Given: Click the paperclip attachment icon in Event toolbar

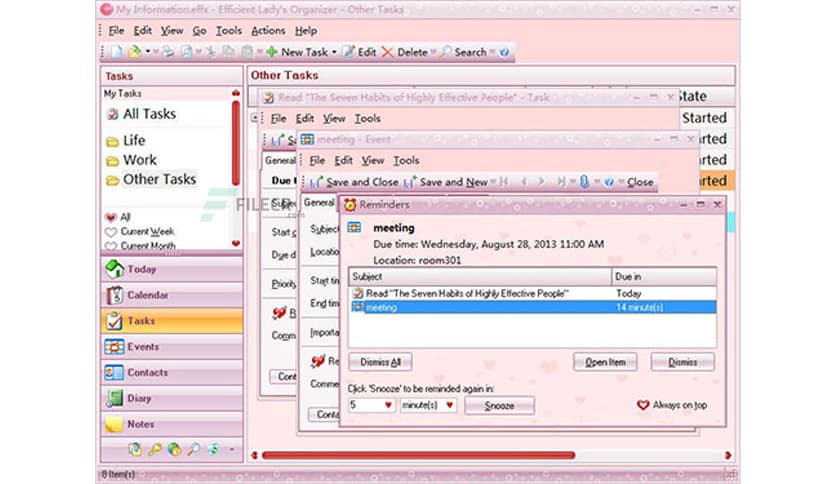Looking at the screenshot, I should tap(584, 182).
